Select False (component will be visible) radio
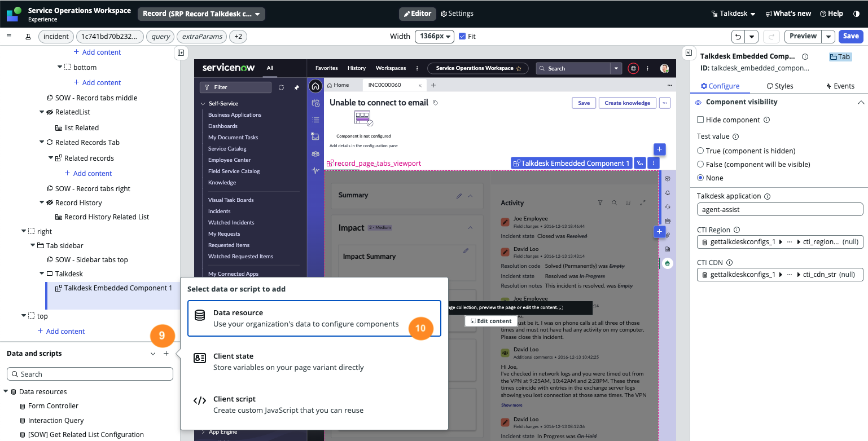868x441 pixels. click(700, 164)
